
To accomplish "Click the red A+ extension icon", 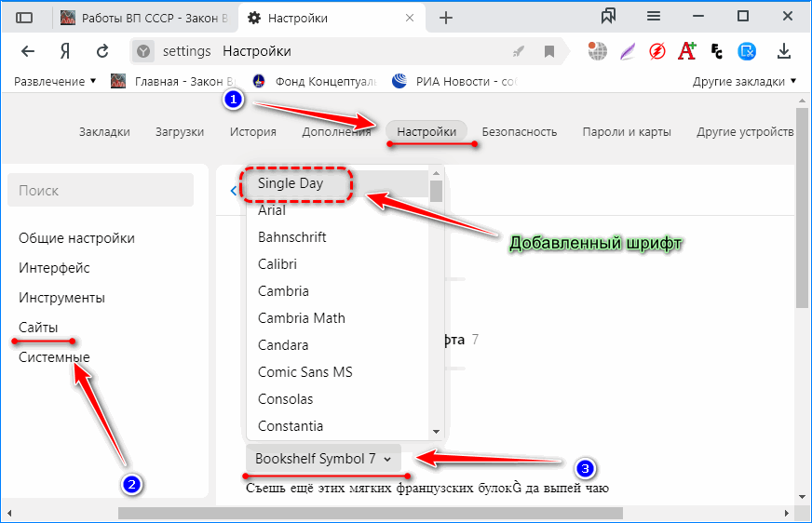I will [687, 51].
